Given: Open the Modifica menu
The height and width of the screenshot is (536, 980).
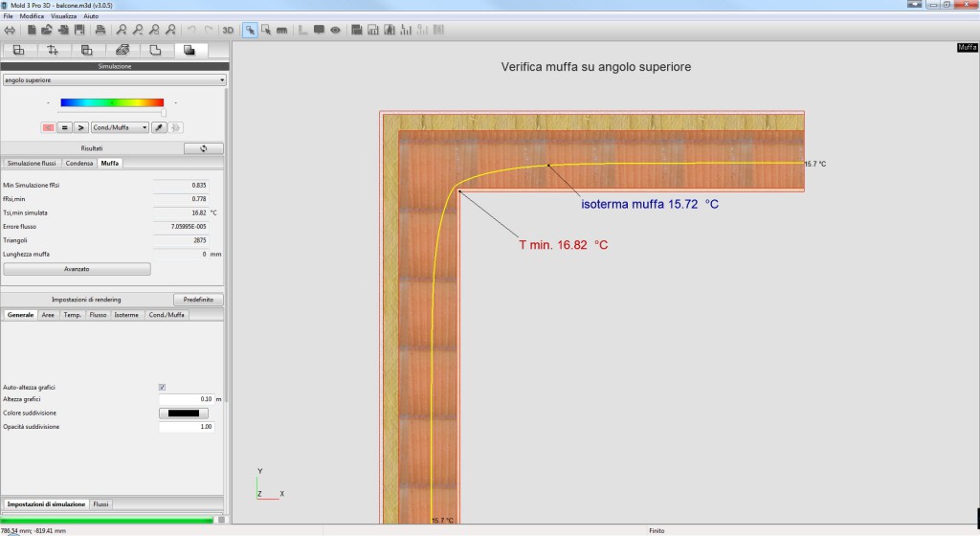Looking at the screenshot, I should pyautogui.click(x=32, y=16).
